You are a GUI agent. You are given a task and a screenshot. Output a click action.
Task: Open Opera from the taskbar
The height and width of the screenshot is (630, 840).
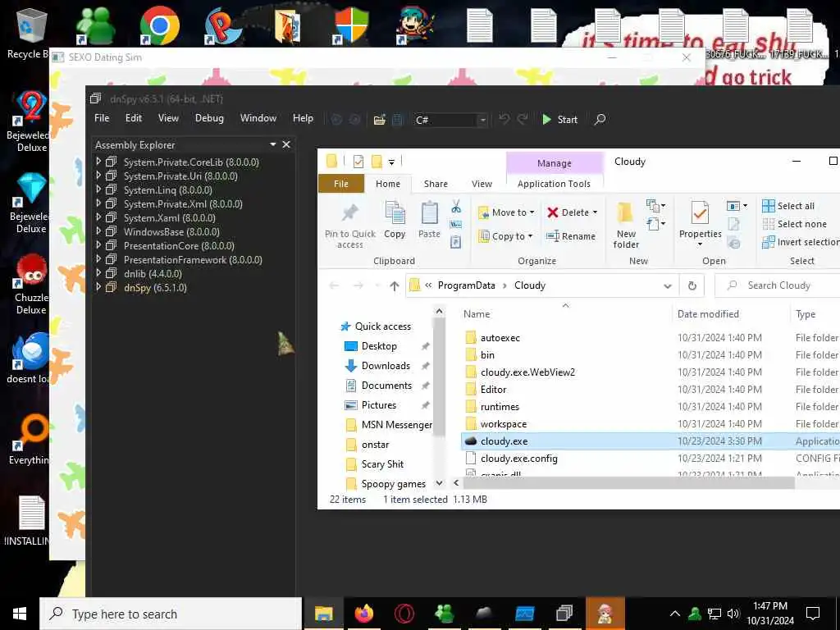[404, 614]
